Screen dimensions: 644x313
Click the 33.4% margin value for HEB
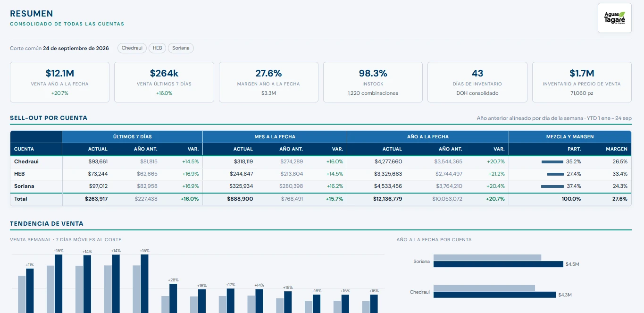[619, 174]
